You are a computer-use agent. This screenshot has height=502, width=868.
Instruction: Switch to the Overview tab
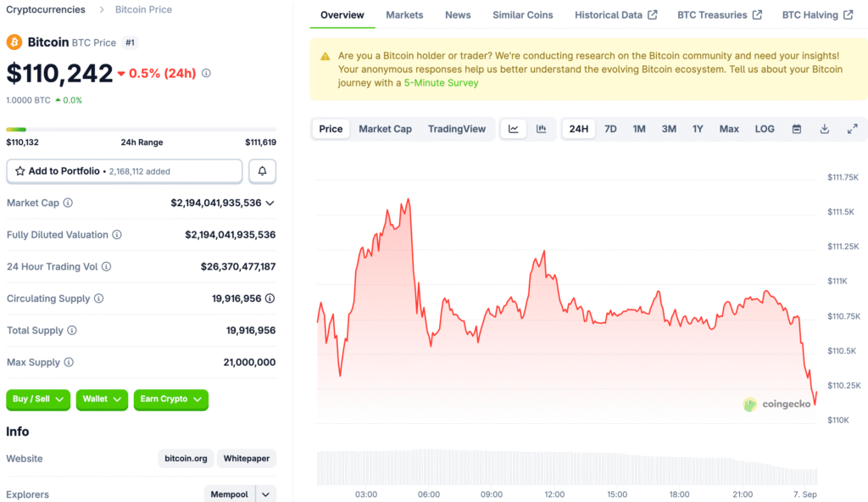[x=342, y=15]
